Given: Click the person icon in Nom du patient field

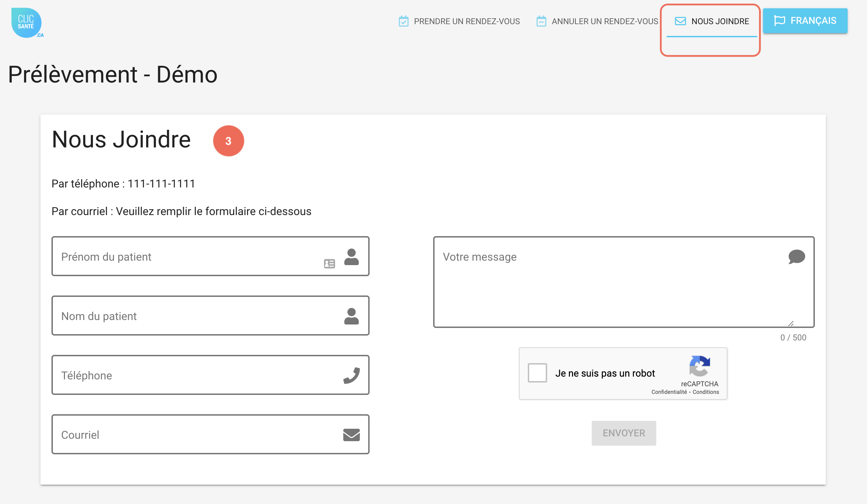Looking at the screenshot, I should coord(351,316).
